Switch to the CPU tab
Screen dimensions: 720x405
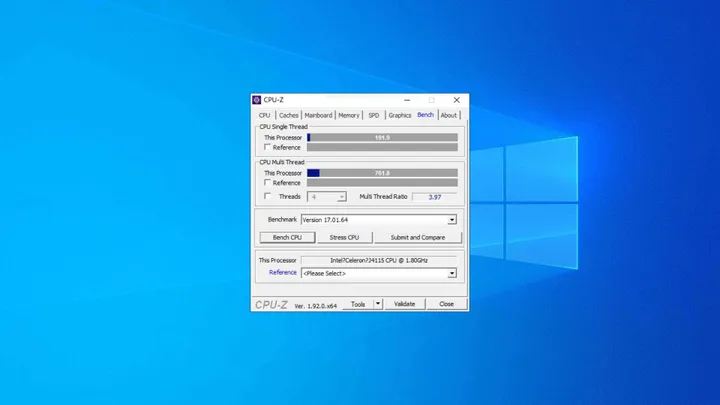[x=264, y=115]
